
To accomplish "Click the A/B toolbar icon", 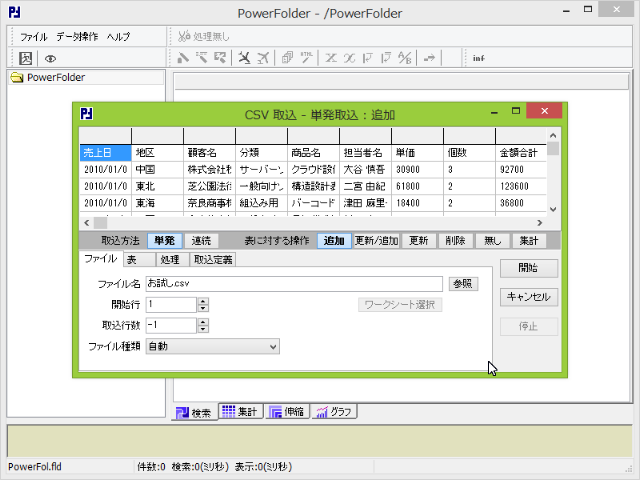I will click(404, 58).
